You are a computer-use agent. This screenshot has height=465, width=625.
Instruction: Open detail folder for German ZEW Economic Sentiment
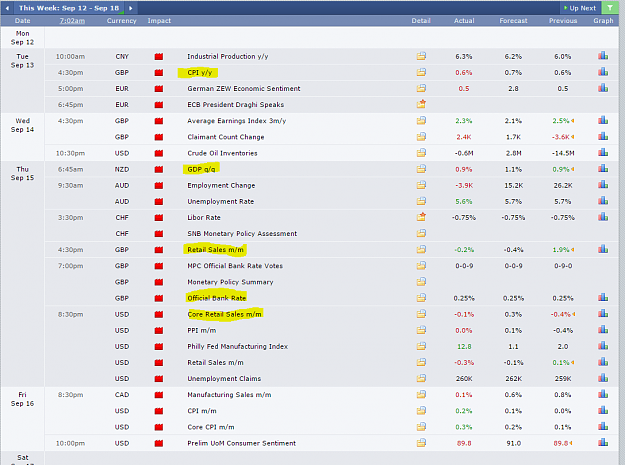tap(421, 88)
